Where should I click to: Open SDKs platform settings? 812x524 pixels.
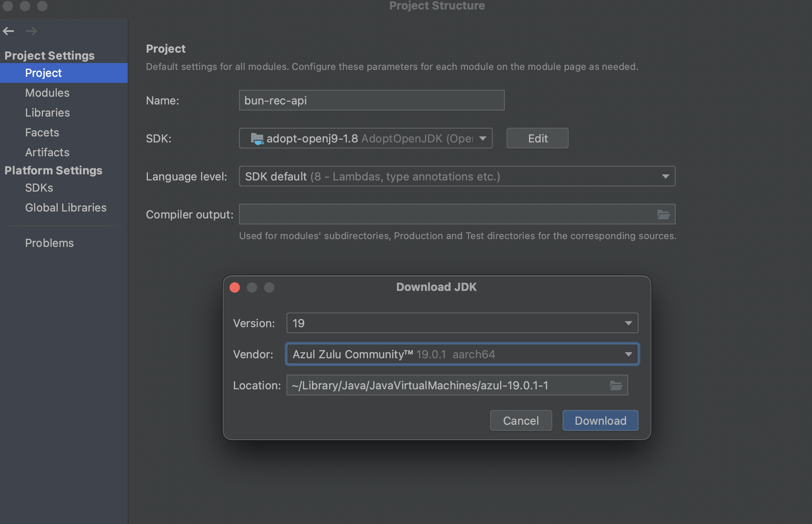(x=64, y=188)
